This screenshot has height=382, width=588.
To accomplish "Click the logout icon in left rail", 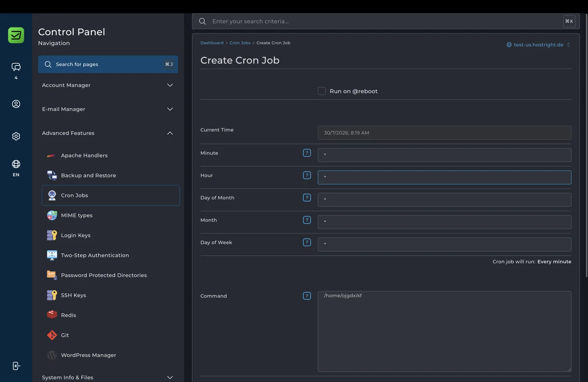I will tap(16, 366).
